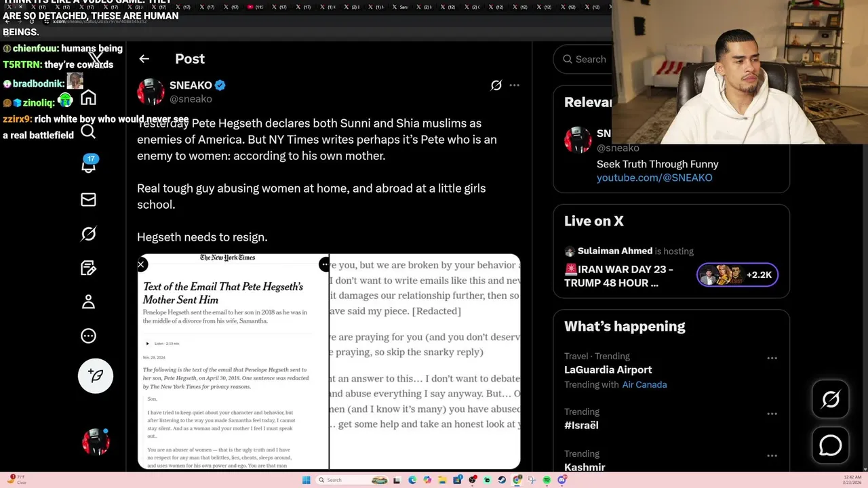The image size is (868, 488).
Task: Switch to Chrome on the taskbar
Action: [517, 480]
